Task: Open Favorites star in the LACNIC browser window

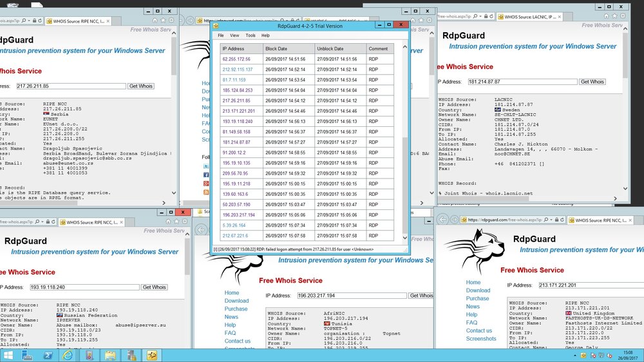Action: pyautogui.click(x=614, y=16)
